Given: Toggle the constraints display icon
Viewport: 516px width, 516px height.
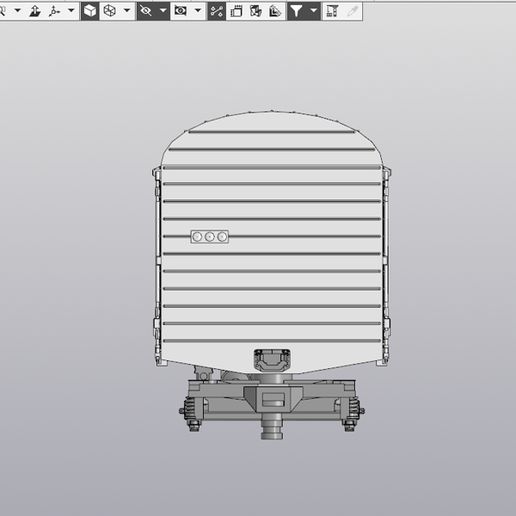Looking at the screenshot, I should (217, 11).
